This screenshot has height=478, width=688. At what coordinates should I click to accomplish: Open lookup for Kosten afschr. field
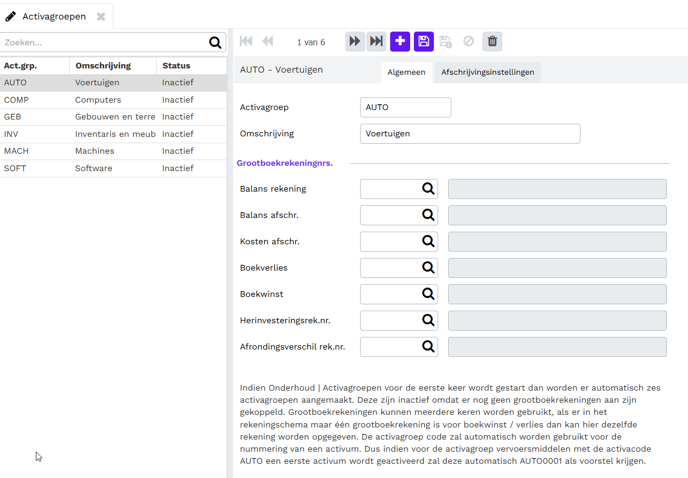(x=428, y=241)
